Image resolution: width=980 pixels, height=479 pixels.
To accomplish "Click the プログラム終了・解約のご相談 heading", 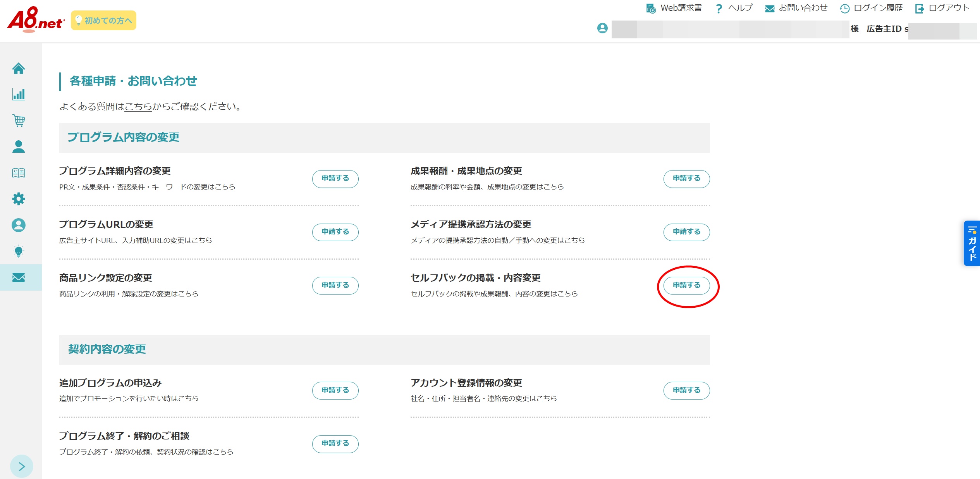I will point(124,436).
